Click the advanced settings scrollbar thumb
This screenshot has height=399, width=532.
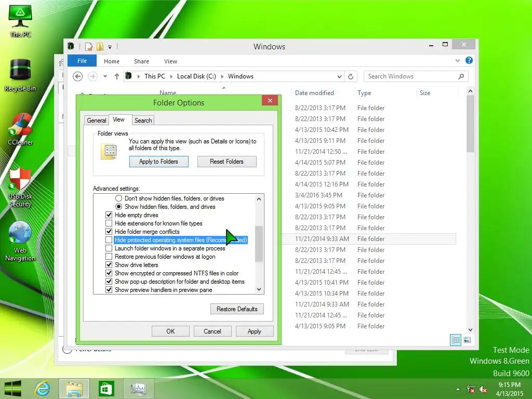259,244
